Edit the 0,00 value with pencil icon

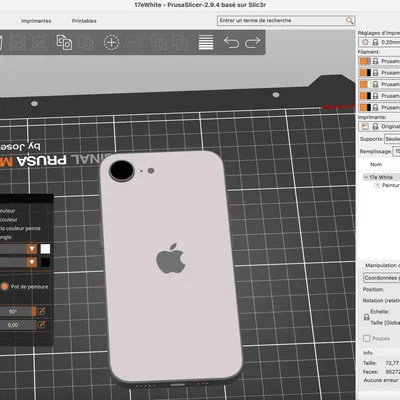pyautogui.click(x=41, y=324)
